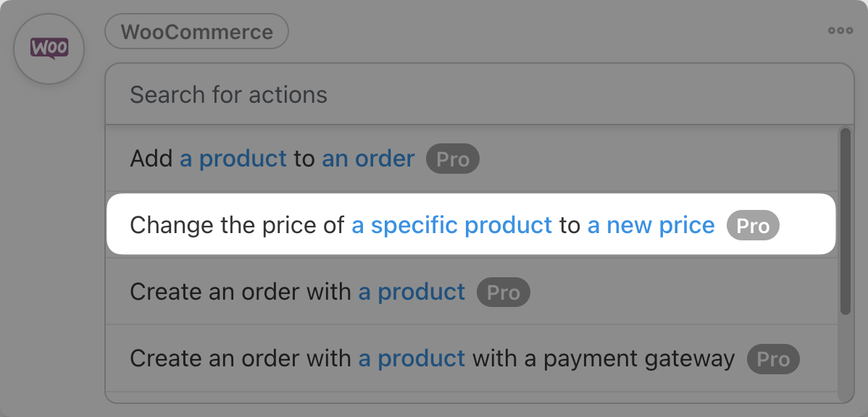Click 'a product' token in the Add action

click(x=233, y=159)
